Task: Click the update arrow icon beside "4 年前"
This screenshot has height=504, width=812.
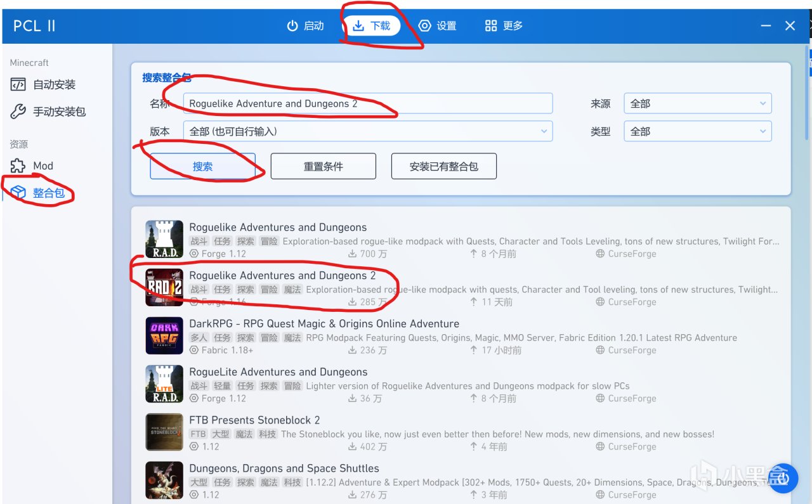Action: point(473,446)
